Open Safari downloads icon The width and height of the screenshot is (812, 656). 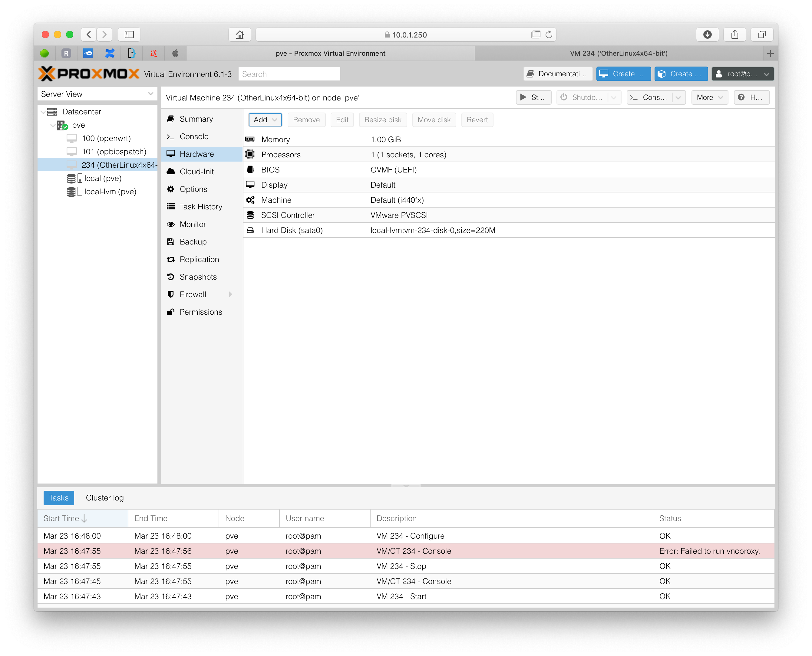pyautogui.click(x=707, y=34)
